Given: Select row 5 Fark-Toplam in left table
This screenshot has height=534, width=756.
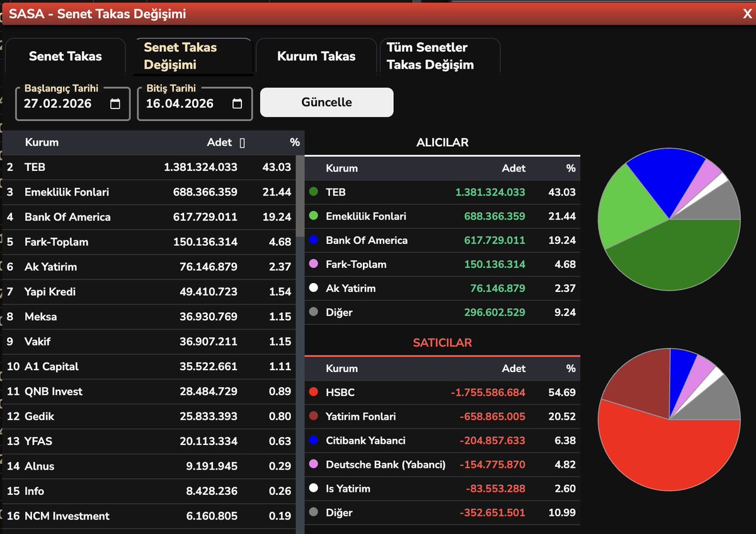Looking at the screenshot, I should pyautogui.click(x=149, y=242).
